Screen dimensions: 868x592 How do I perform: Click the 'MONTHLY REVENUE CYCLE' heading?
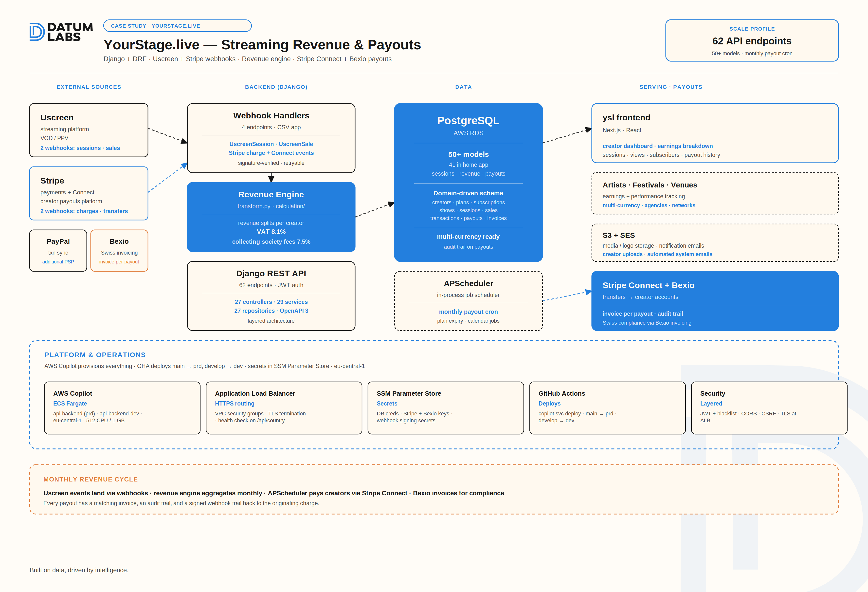[90, 479]
